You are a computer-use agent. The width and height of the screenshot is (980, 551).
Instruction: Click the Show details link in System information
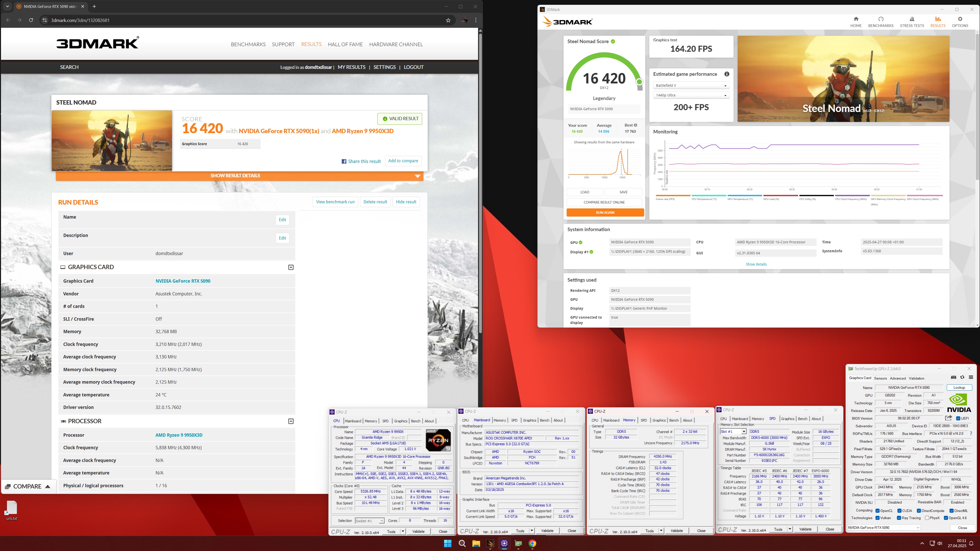point(756,264)
